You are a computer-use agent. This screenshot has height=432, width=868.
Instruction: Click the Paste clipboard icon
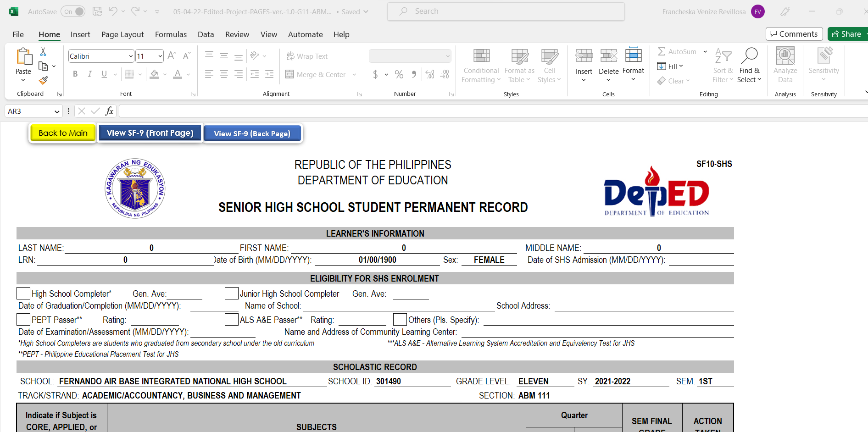23,56
